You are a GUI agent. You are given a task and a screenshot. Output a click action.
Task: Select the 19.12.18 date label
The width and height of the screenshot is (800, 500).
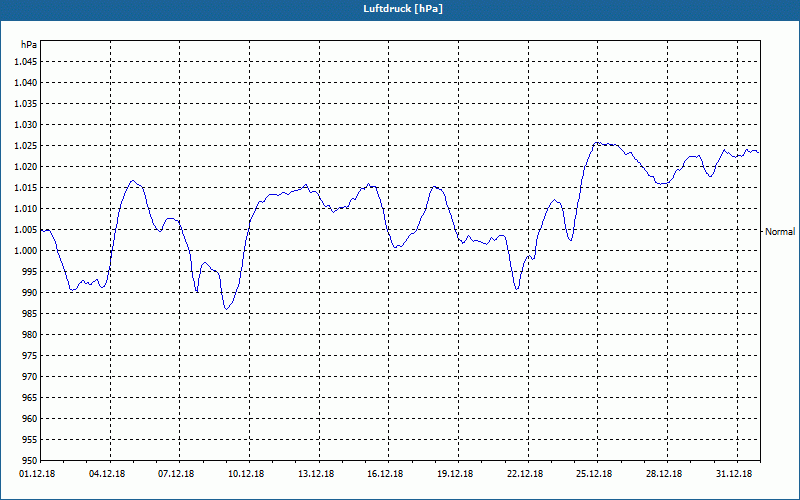coord(455,474)
